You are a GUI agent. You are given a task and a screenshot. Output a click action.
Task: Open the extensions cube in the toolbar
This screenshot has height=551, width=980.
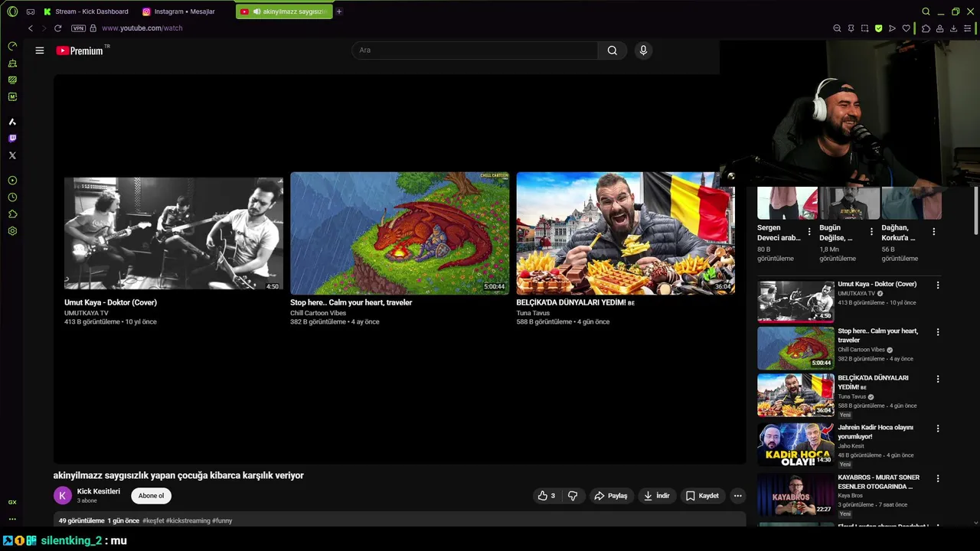click(926, 28)
